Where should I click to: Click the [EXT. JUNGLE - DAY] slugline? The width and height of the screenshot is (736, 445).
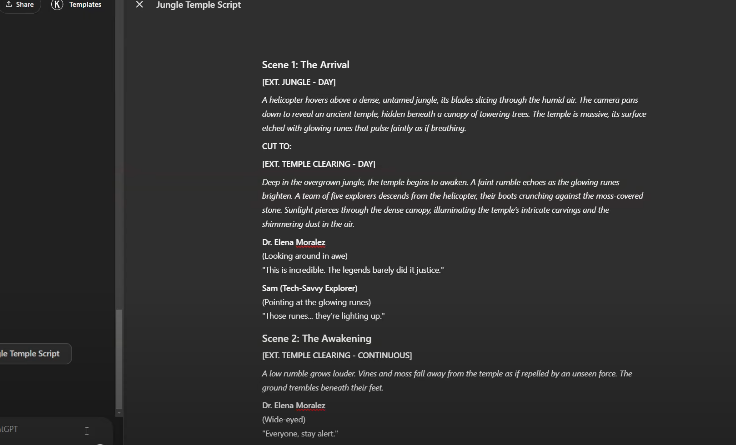coord(299,82)
